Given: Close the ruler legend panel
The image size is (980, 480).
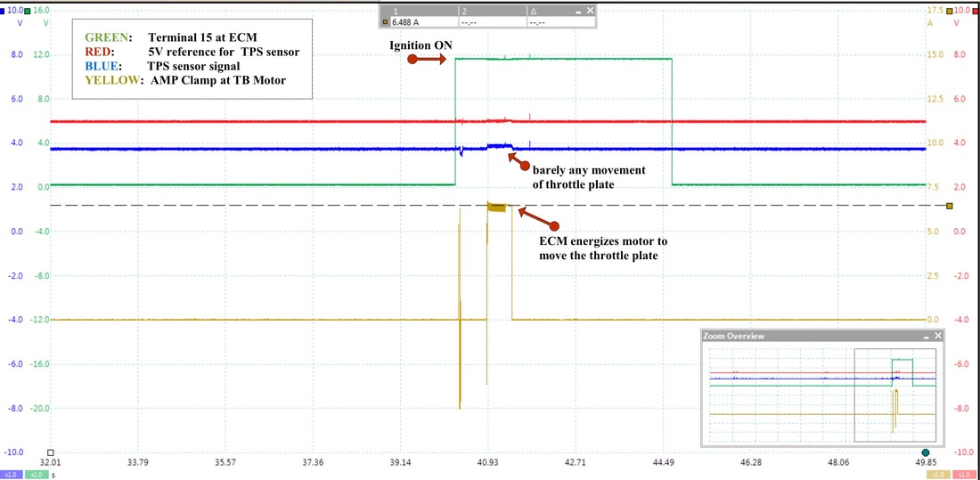Looking at the screenshot, I should click(590, 12).
